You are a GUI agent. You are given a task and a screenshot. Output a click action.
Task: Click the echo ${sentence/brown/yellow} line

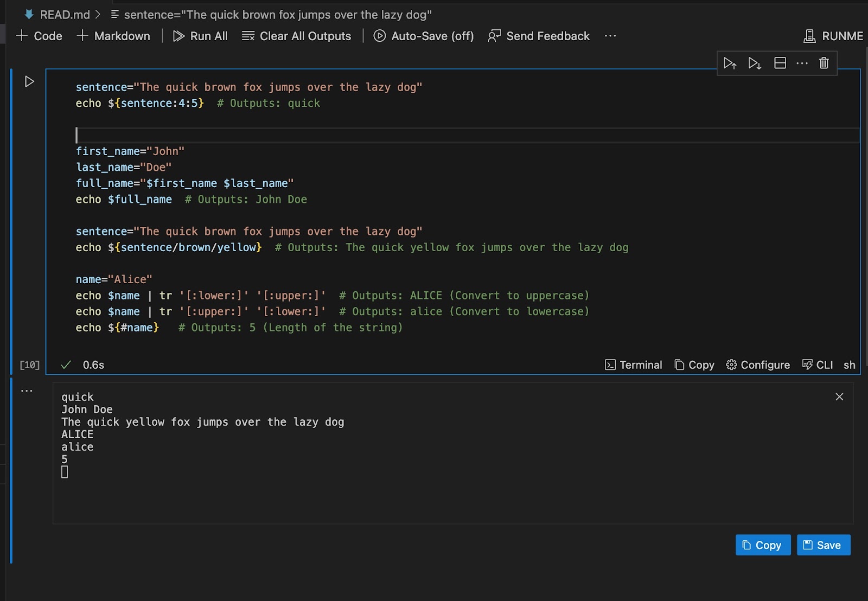[x=352, y=247]
